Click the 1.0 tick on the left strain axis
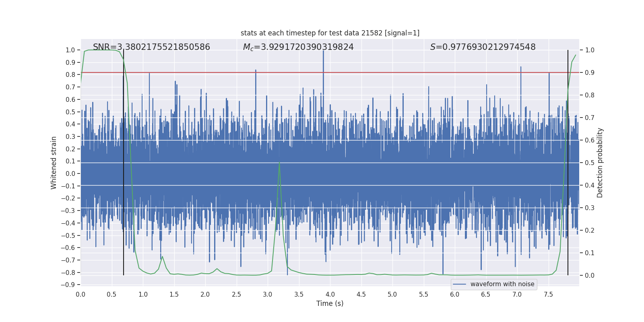 (70, 50)
